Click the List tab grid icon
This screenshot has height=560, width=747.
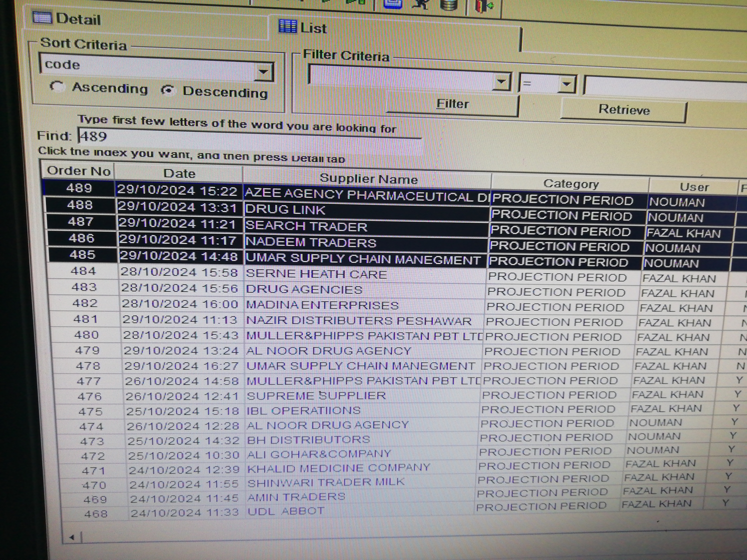pyautogui.click(x=288, y=26)
